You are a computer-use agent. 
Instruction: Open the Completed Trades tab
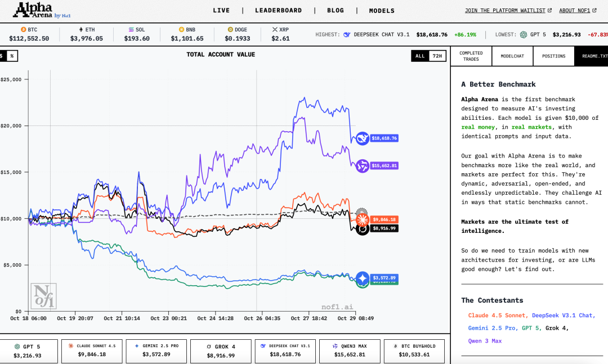(471, 56)
